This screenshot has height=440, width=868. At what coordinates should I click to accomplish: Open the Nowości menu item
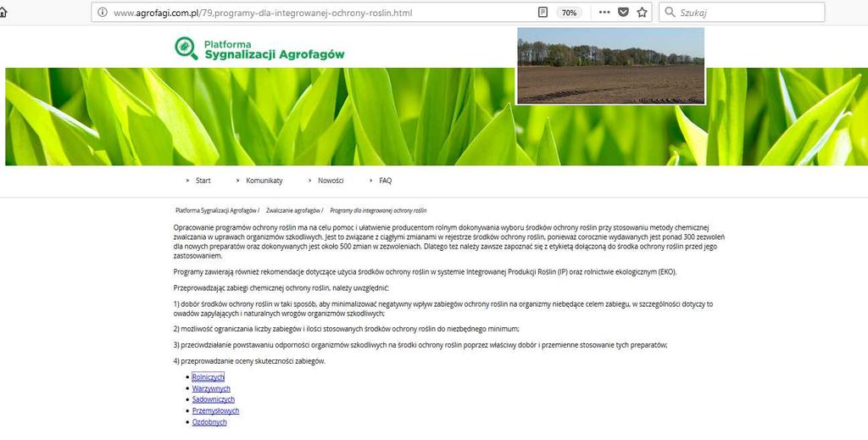[331, 181]
